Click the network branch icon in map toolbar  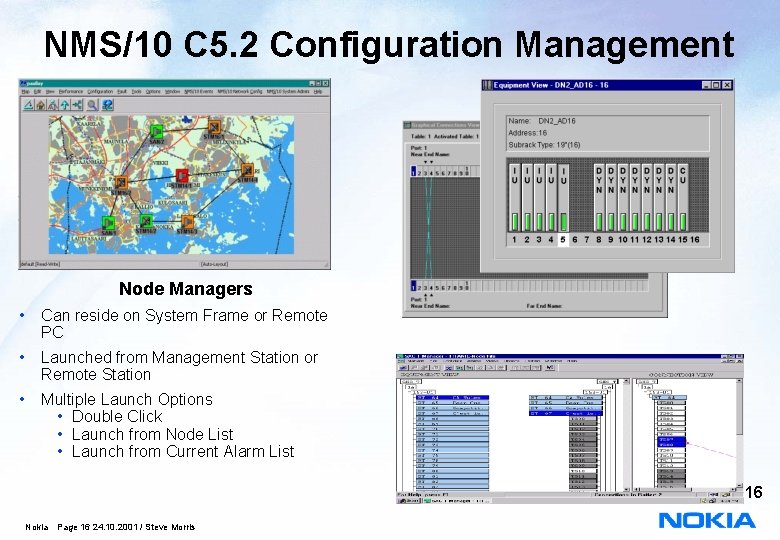[77, 104]
